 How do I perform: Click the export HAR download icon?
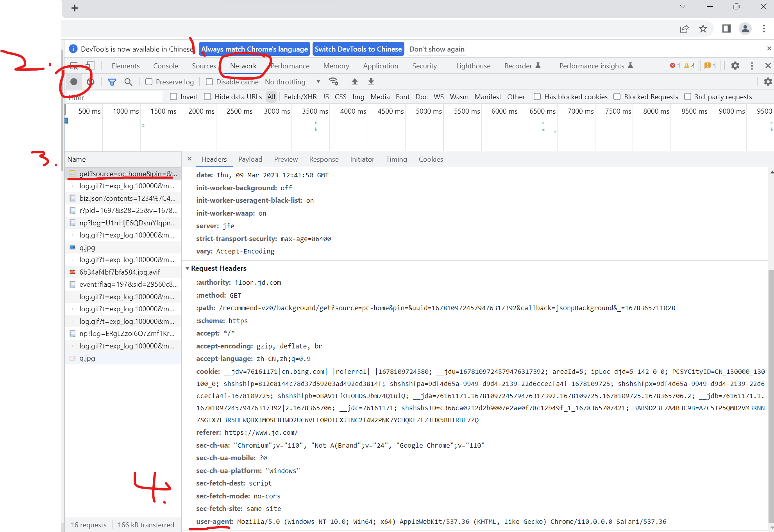[x=371, y=82]
